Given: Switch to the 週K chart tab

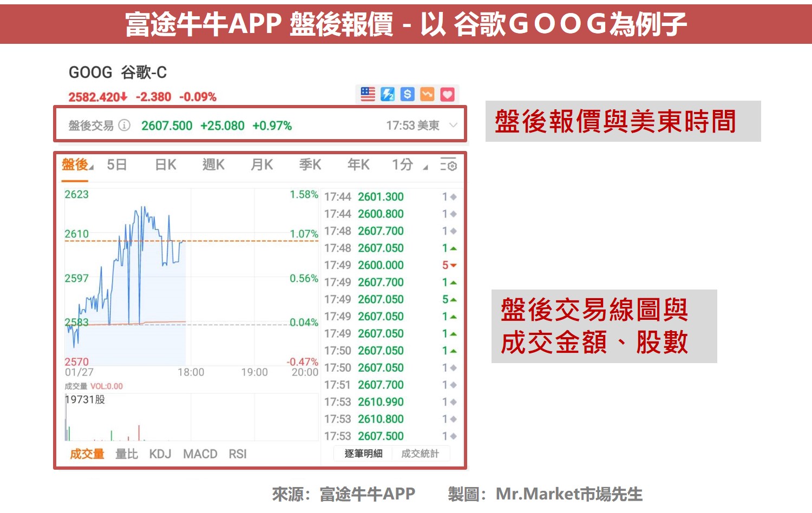Looking at the screenshot, I should point(213,165).
